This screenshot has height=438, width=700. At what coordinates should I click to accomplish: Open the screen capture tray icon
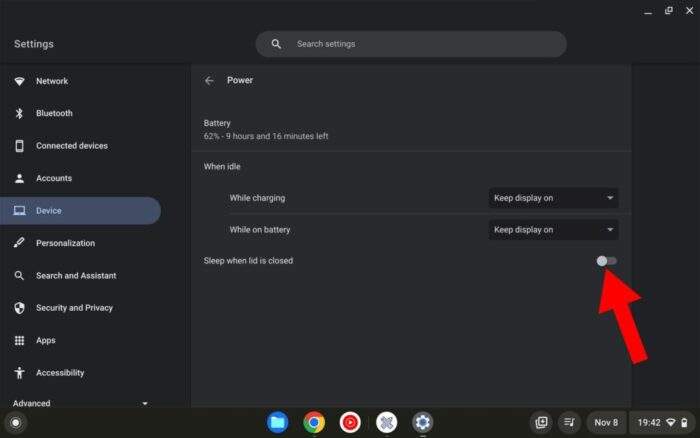(542, 422)
